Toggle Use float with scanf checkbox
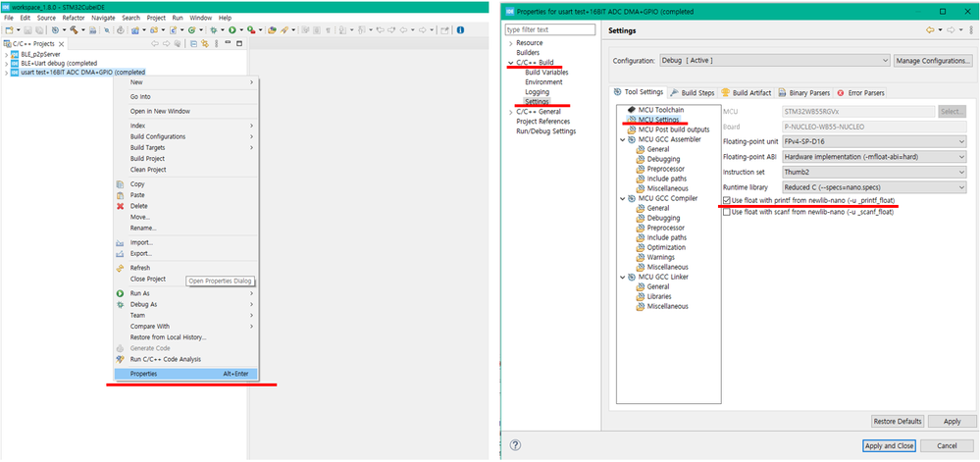Viewport: 980px width, 462px height. click(x=726, y=212)
